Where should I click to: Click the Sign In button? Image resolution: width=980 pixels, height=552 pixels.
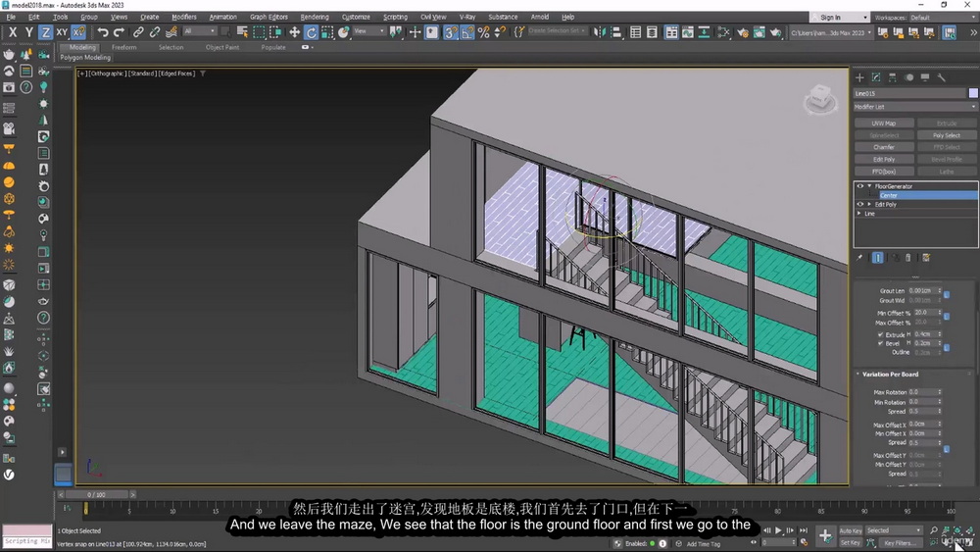click(x=840, y=18)
